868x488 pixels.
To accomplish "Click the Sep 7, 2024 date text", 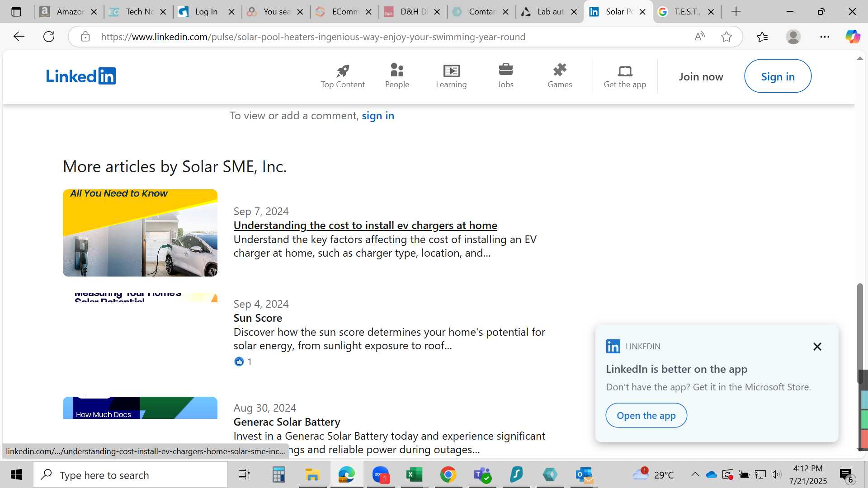I will (261, 211).
